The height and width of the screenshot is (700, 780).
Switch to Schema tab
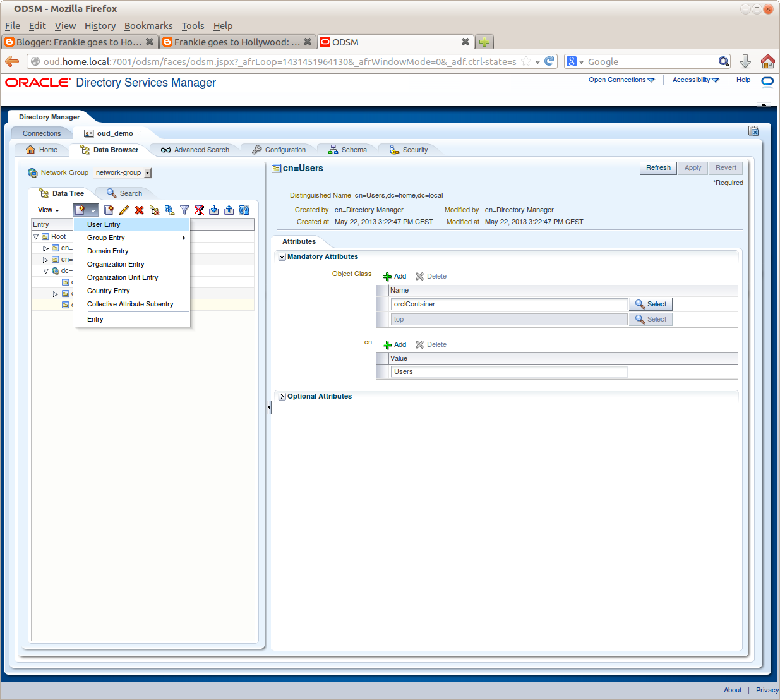tap(348, 150)
